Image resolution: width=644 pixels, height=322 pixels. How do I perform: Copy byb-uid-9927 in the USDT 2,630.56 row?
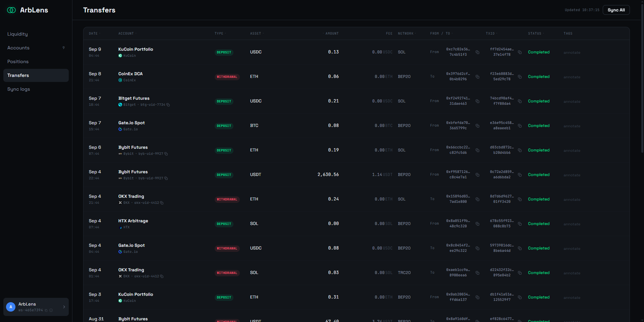(x=166, y=178)
